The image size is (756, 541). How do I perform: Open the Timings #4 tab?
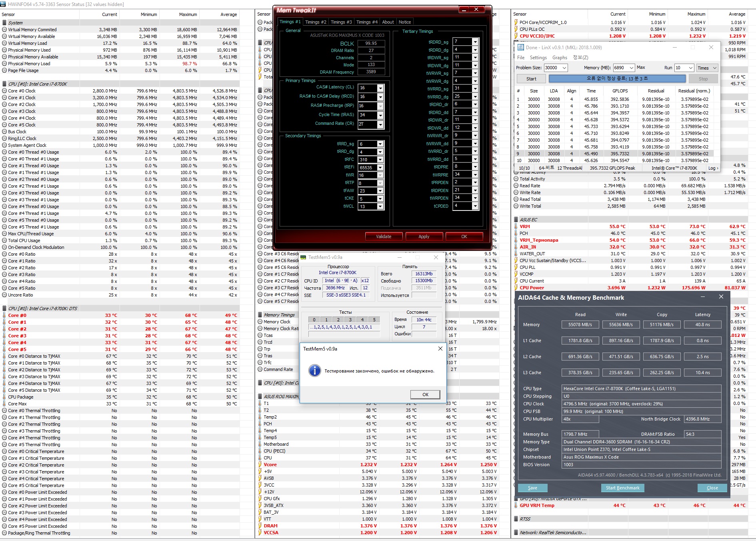(367, 22)
